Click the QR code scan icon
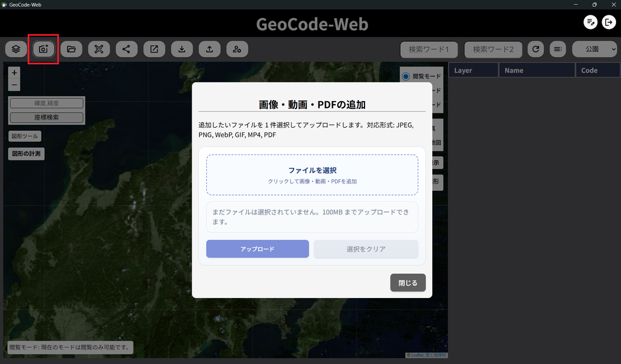Viewport: 621px width, 364px height. tap(99, 49)
